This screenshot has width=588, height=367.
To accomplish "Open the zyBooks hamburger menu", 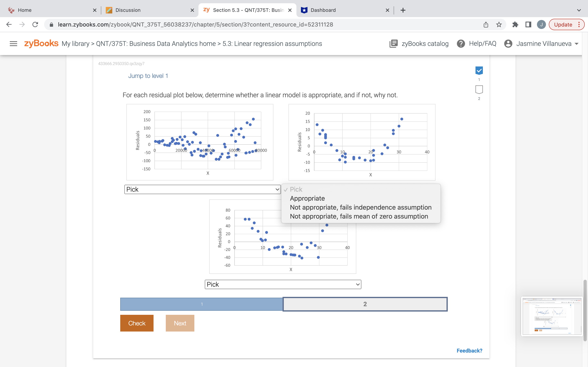I will tap(13, 44).
